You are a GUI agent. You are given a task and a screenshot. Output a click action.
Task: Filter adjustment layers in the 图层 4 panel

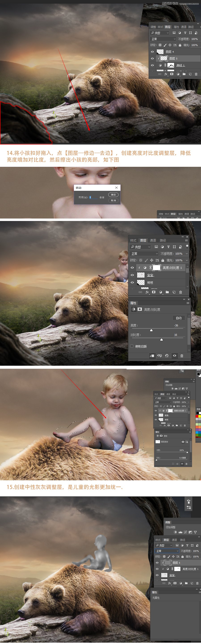point(180,33)
